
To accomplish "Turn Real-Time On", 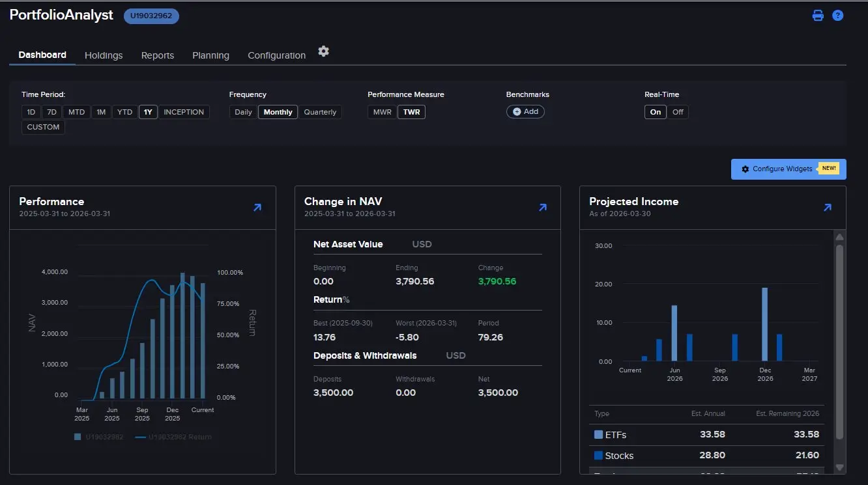I will 656,112.
